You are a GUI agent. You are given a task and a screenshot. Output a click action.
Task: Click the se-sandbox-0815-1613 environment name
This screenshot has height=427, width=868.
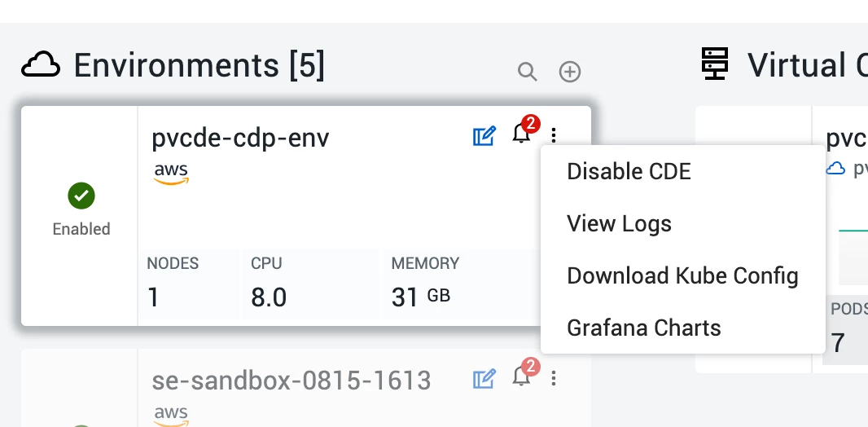pos(292,381)
